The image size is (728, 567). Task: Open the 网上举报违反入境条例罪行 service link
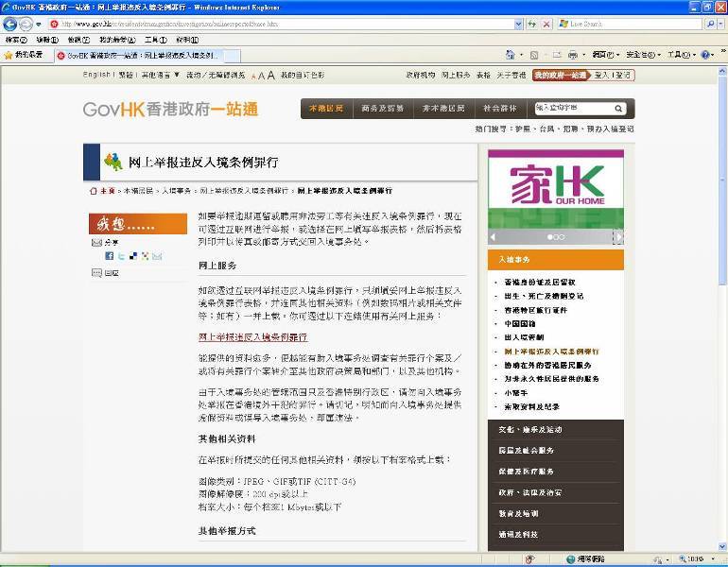(252, 336)
